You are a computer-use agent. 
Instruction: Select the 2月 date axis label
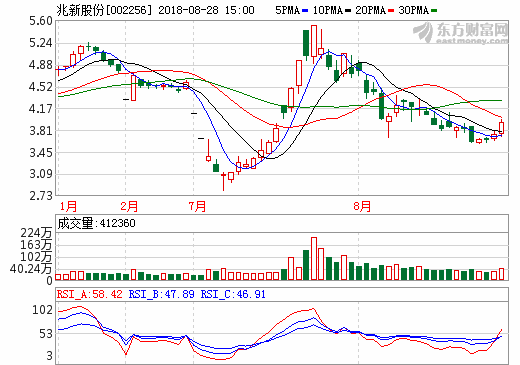tap(129, 206)
